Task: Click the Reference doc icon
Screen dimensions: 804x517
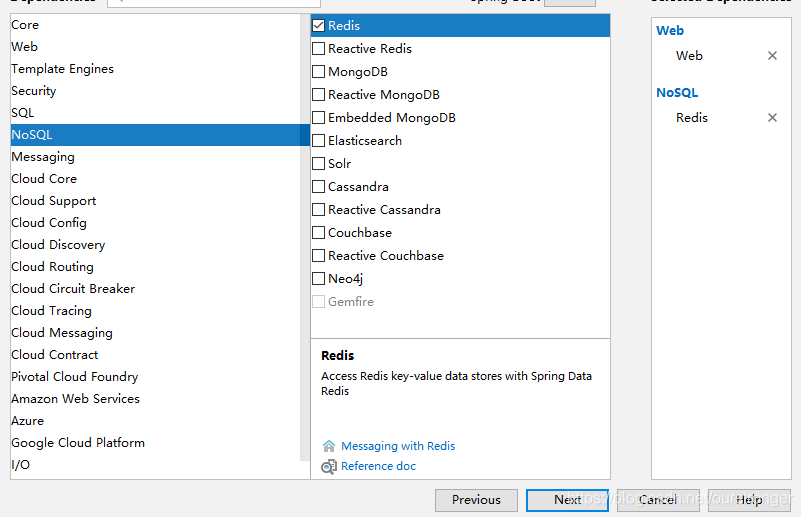Action: point(329,467)
